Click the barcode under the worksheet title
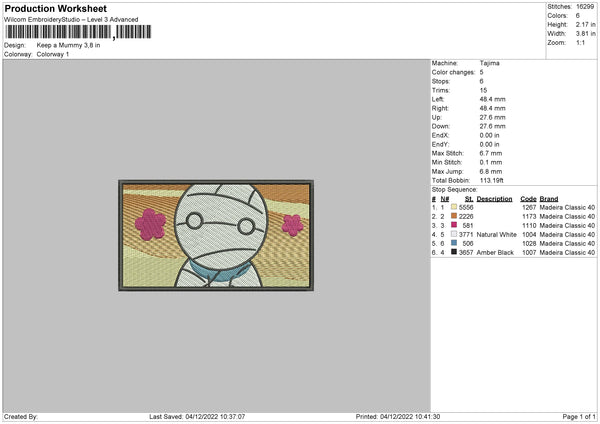 click(x=78, y=32)
